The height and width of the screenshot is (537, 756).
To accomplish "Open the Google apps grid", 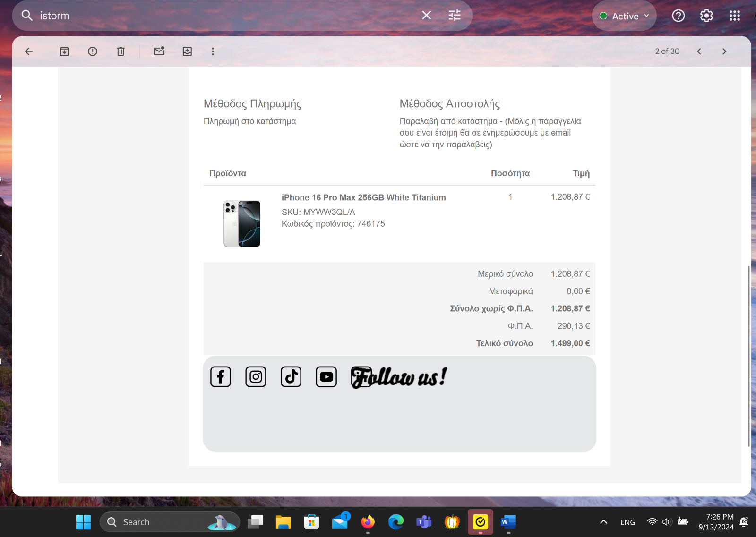I will point(734,16).
